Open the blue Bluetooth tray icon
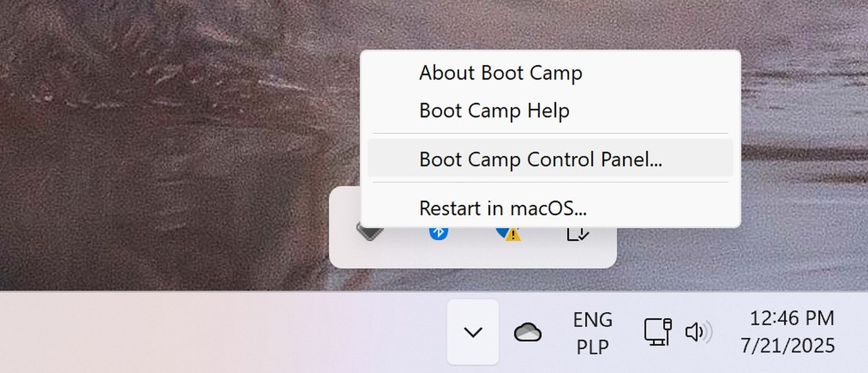 438,233
